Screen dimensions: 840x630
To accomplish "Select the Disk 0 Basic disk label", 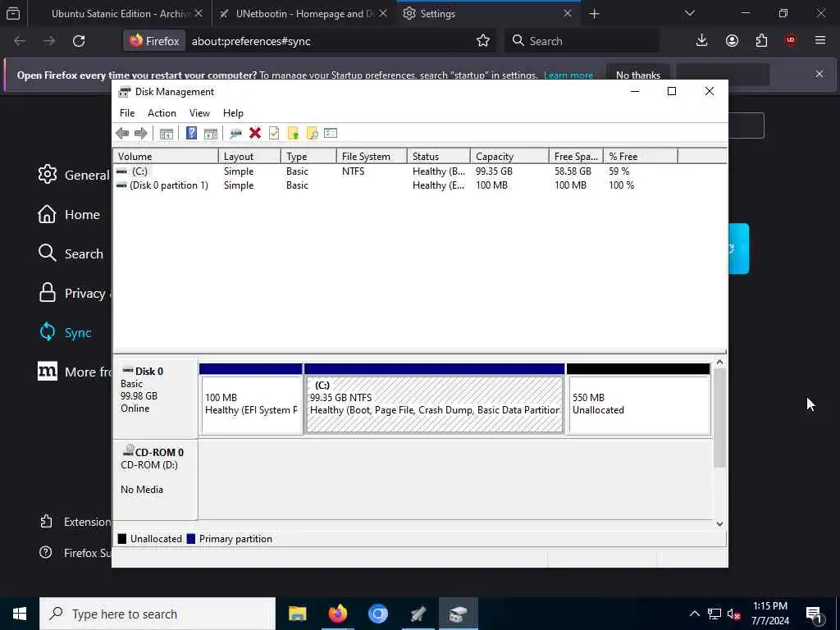I will (155, 398).
